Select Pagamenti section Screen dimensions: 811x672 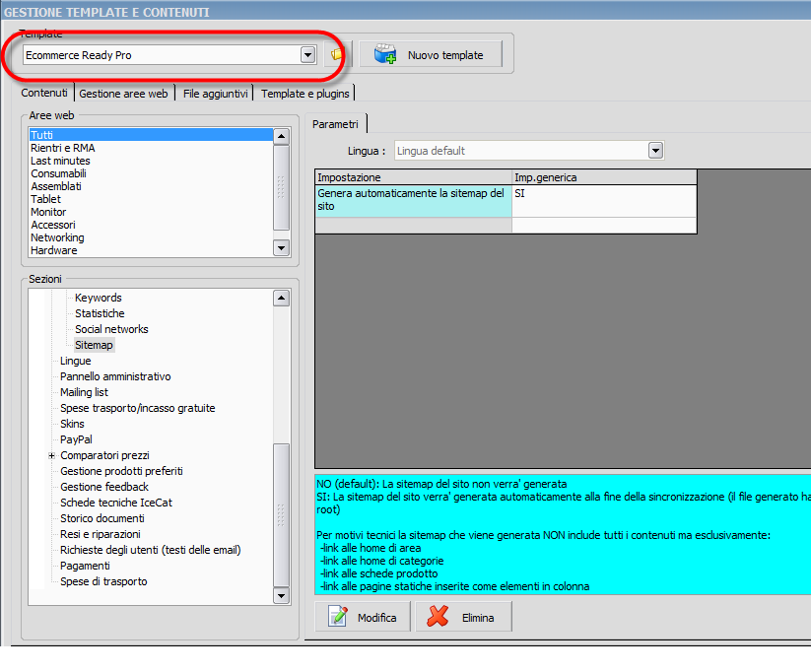85,566
